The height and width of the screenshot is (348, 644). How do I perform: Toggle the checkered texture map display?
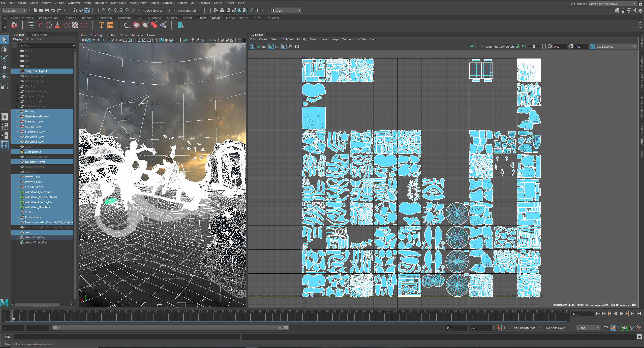[x=477, y=46]
